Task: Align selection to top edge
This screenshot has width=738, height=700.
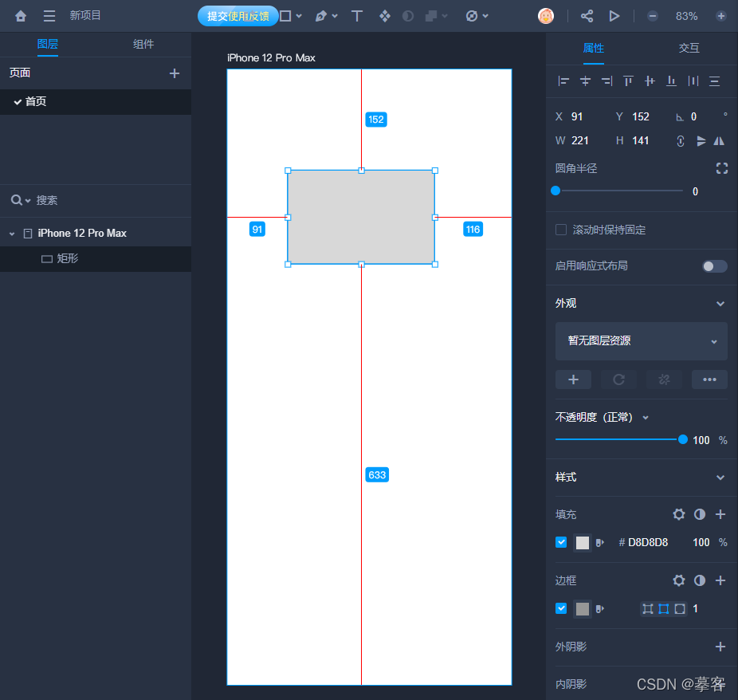Action: tap(628, 81)
